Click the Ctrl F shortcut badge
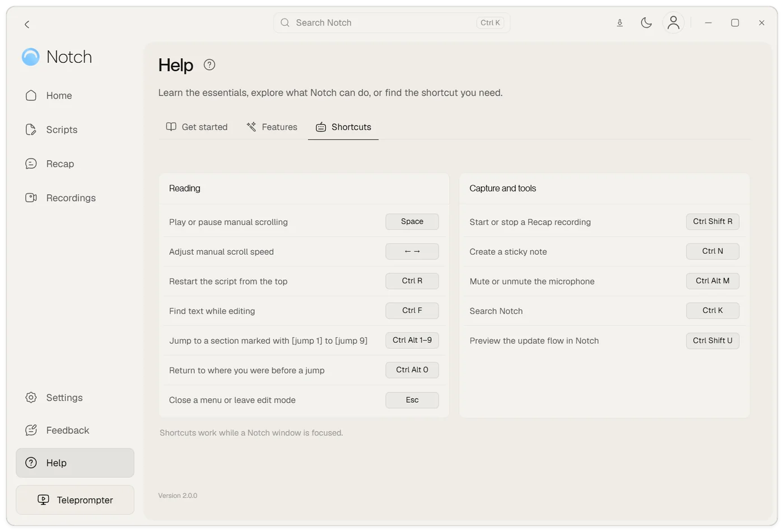This screenshot has height=532, width=784. click(412, 311)
